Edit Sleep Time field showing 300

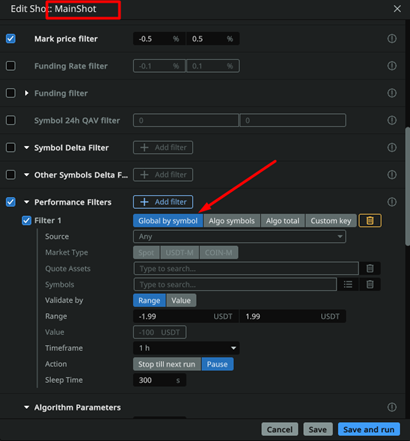pyautogui.click(x=160, y=380)
